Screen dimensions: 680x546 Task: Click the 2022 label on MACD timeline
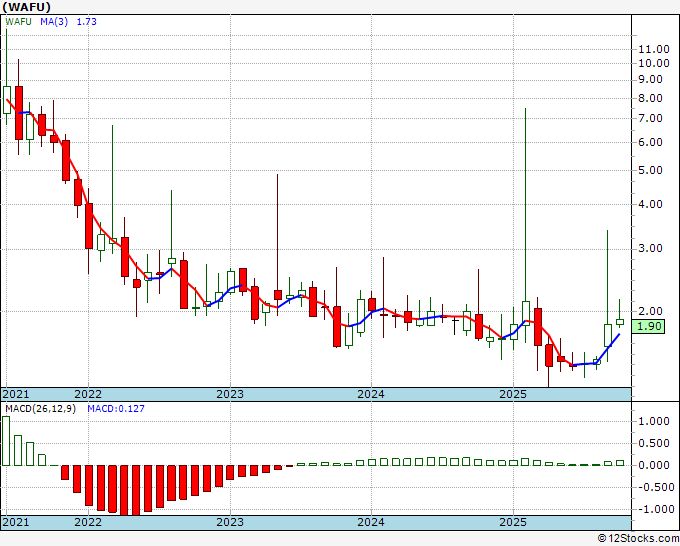click(88, 522)
